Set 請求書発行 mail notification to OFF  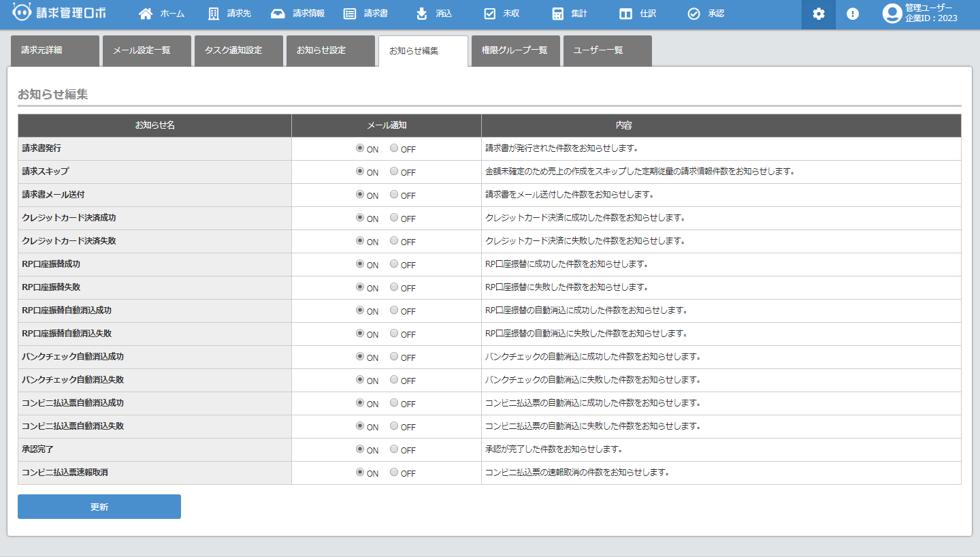point(394,148)
